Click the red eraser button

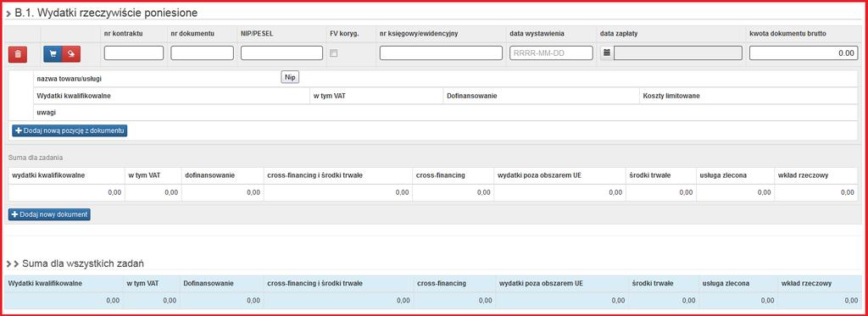click(71, 53)
